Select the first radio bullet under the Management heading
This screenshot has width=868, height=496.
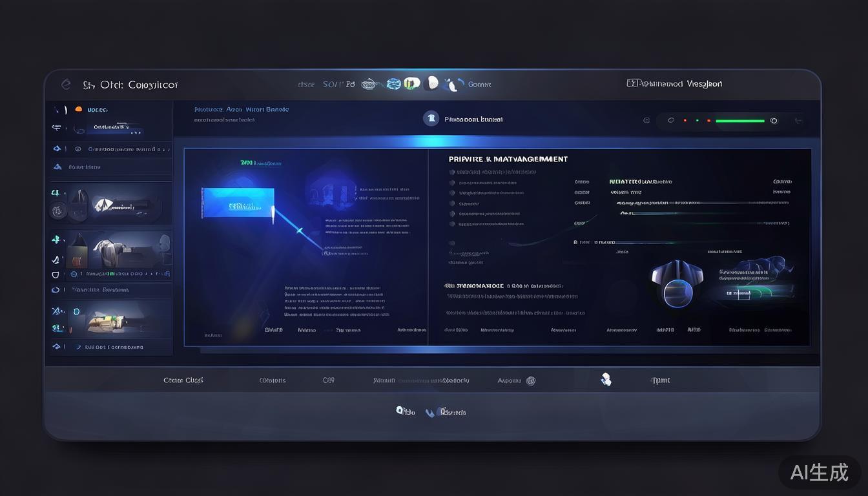pyautogui.click(x=452, y=172)
